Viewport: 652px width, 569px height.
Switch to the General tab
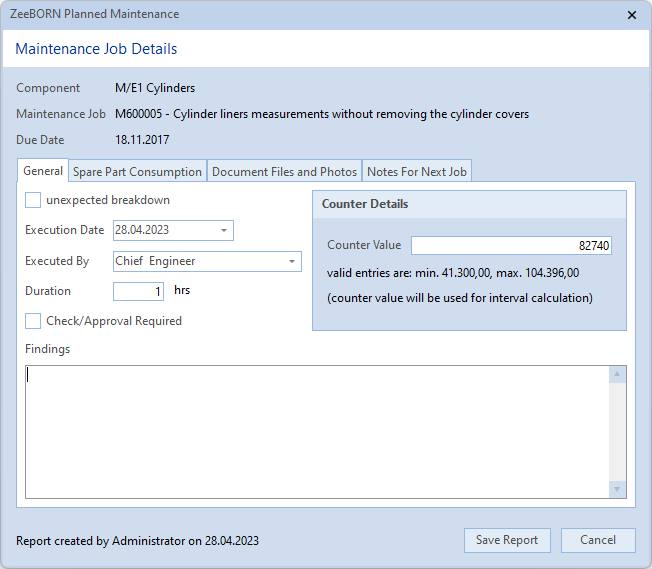(43, 171)
